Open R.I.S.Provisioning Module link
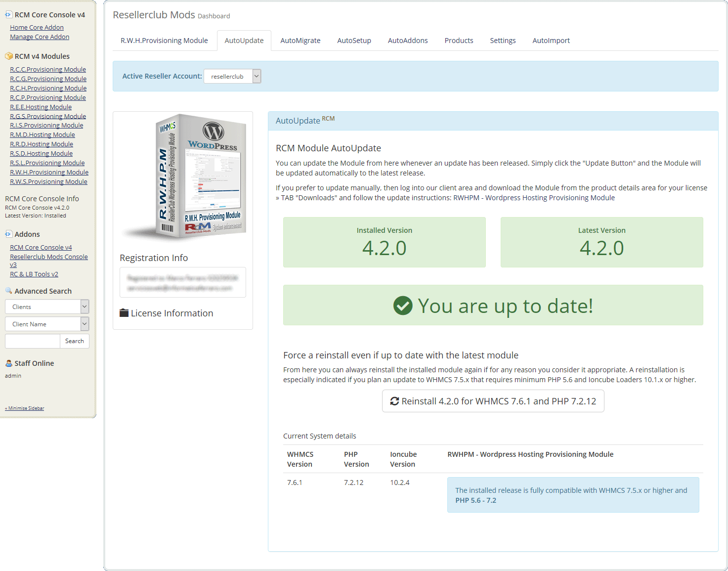 pos(46,126)
